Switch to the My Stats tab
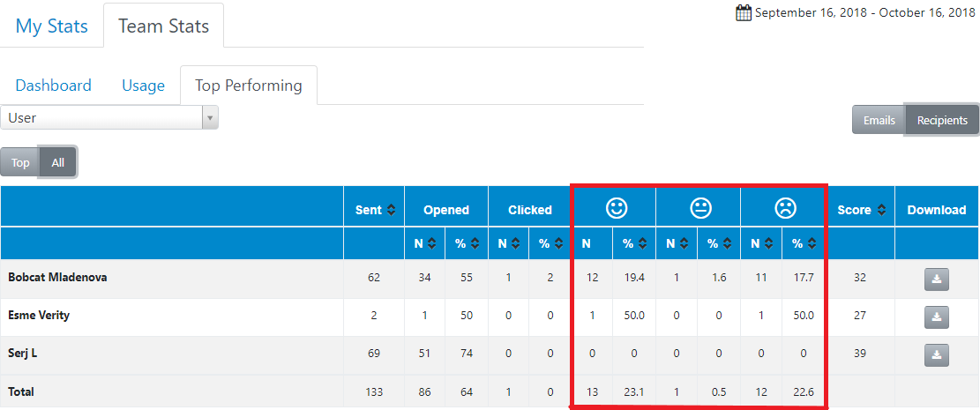 point(52,26)
